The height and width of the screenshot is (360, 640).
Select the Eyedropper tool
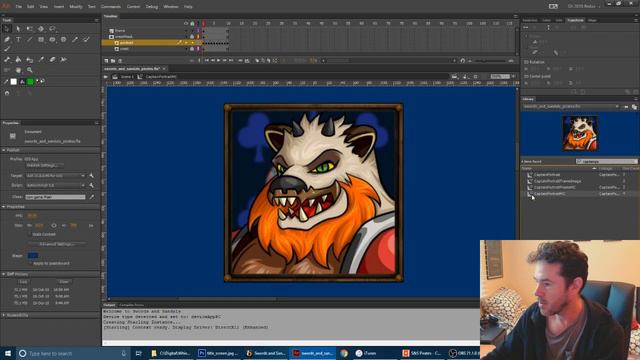41,60
